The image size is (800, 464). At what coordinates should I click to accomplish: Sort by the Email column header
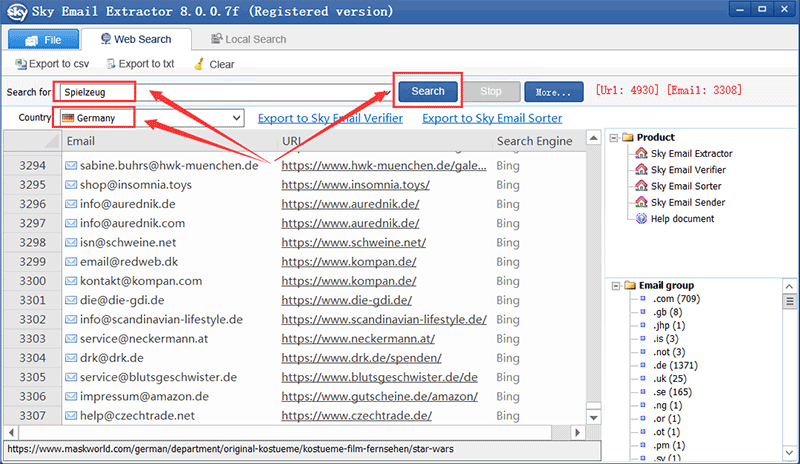[x=171, y=141]
